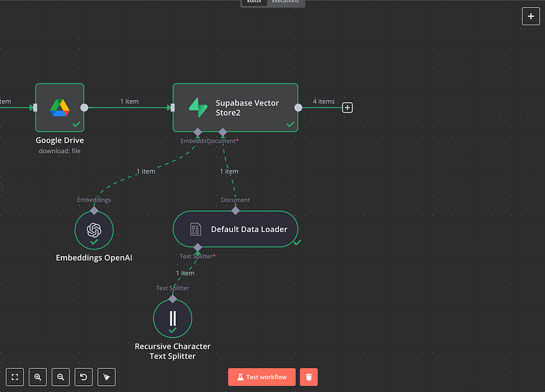Click the zoom to fit icon
This screenshot has height=392, width=545.
point(15,377)
